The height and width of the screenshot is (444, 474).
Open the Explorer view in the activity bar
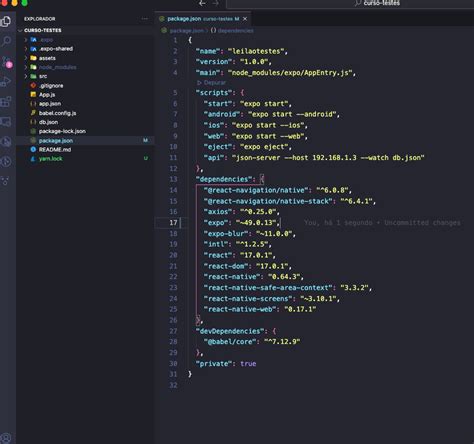(x=6, y=21)
